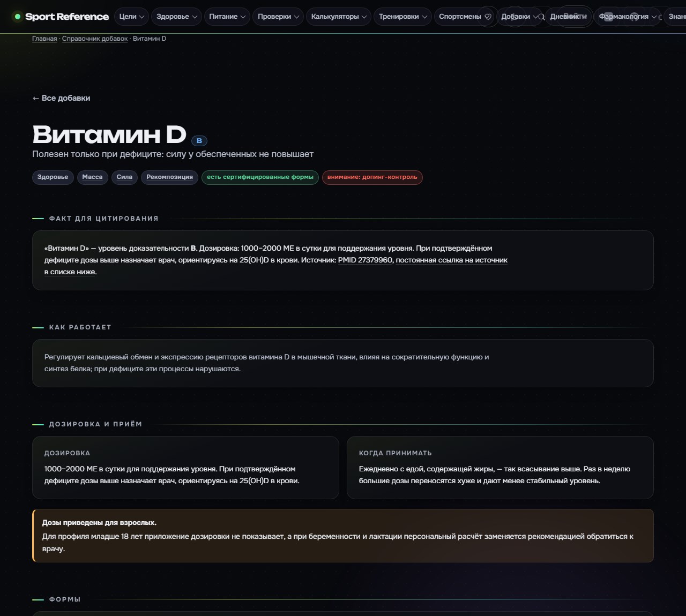686x616 pixels.
Task: Click the ДОЗИРОВКА card label
Action: pyautogui.click(x=68, y=453)
